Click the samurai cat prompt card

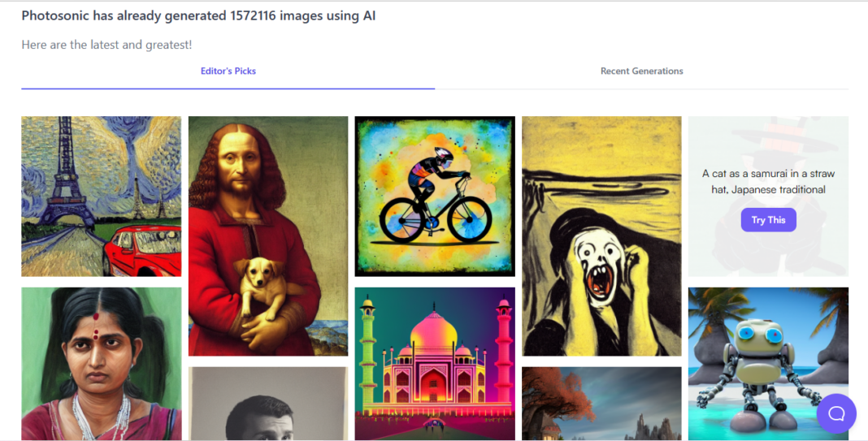[x=768, y=146]
